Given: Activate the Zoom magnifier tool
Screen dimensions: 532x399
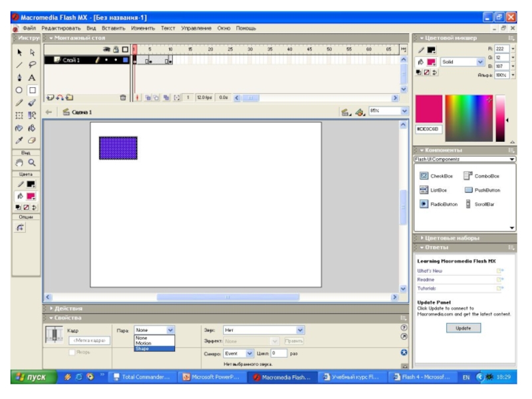Looking at the screenshot, I should [32, 162].
